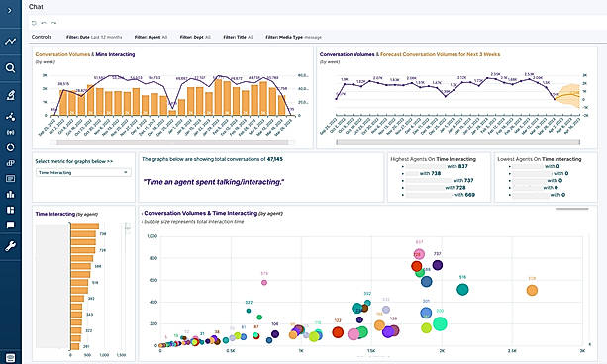The height and width of the screenshot is (364, 607).
Task: Click the small pink bubble labeled 579
Action: (x=264, y=282)
